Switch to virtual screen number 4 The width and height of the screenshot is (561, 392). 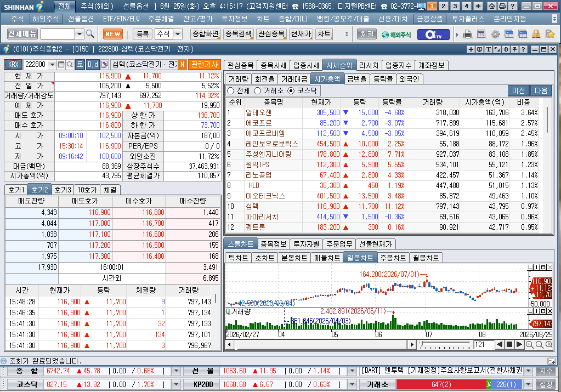(467, 6)
